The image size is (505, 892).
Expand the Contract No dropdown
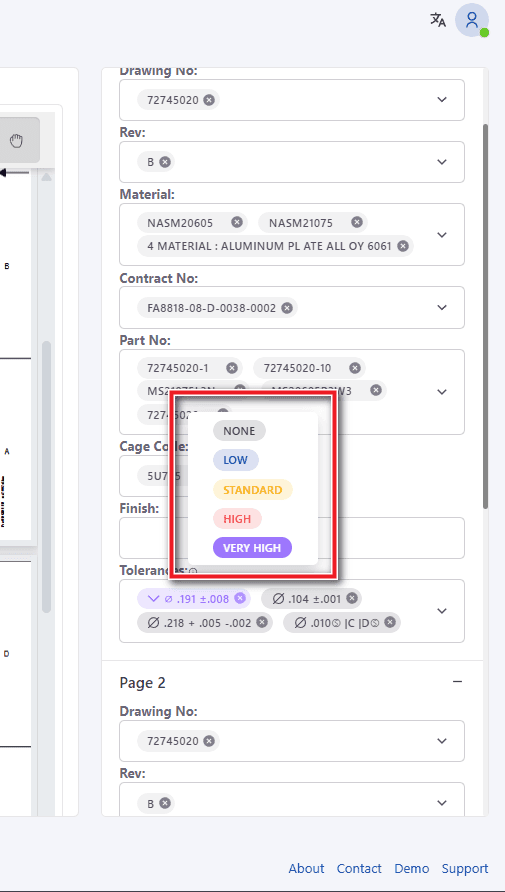coord(442,308)
